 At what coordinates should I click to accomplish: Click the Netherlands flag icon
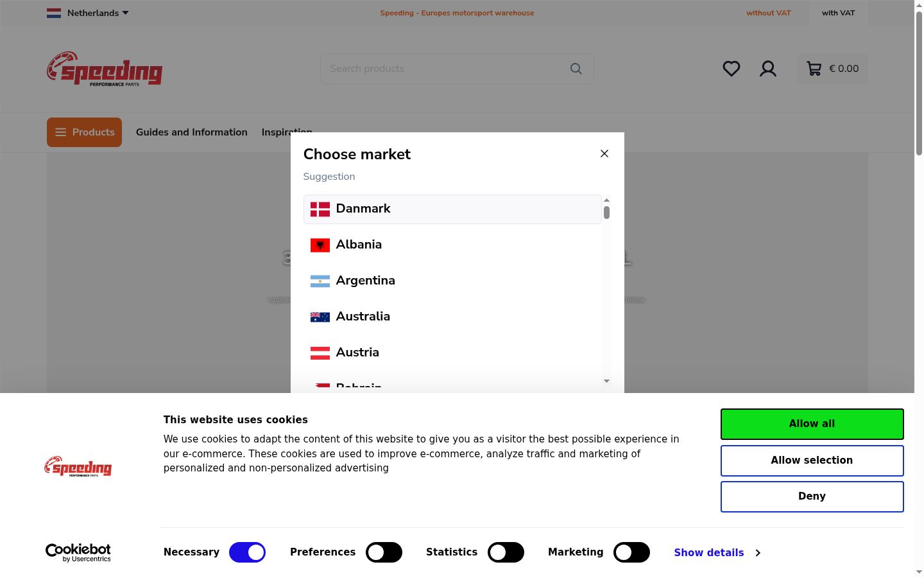click(x=54, y=13)
